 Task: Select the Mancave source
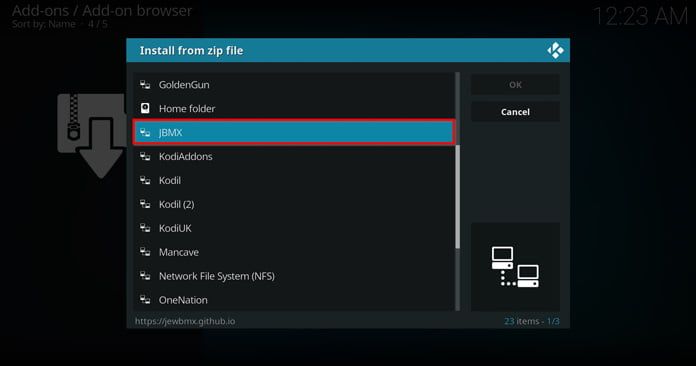pyautogui.click(x=293, y=252)
